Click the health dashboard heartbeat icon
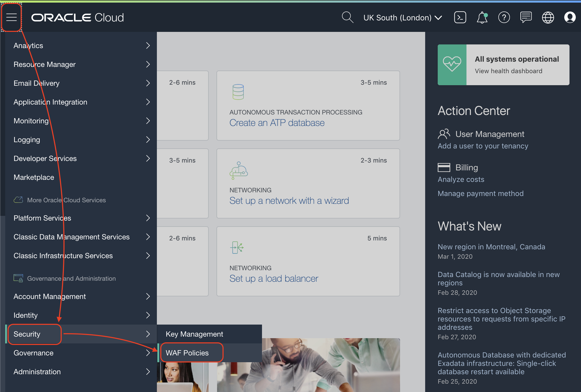The height and width of the screenshot is (392, 581). [452, 65]
